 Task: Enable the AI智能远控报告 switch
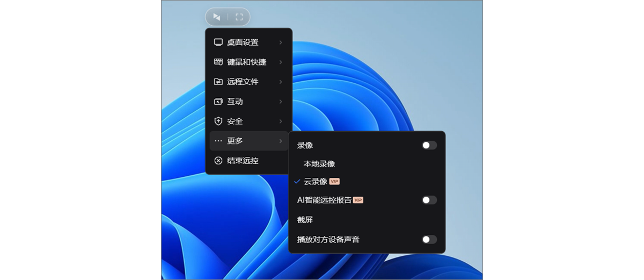429,200
